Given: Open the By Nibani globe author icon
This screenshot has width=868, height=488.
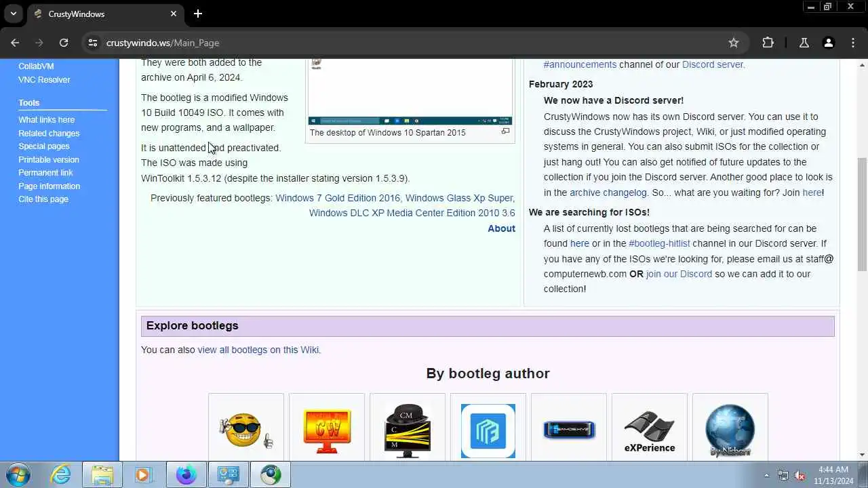Looking at the screenshot, I should 730,431.
